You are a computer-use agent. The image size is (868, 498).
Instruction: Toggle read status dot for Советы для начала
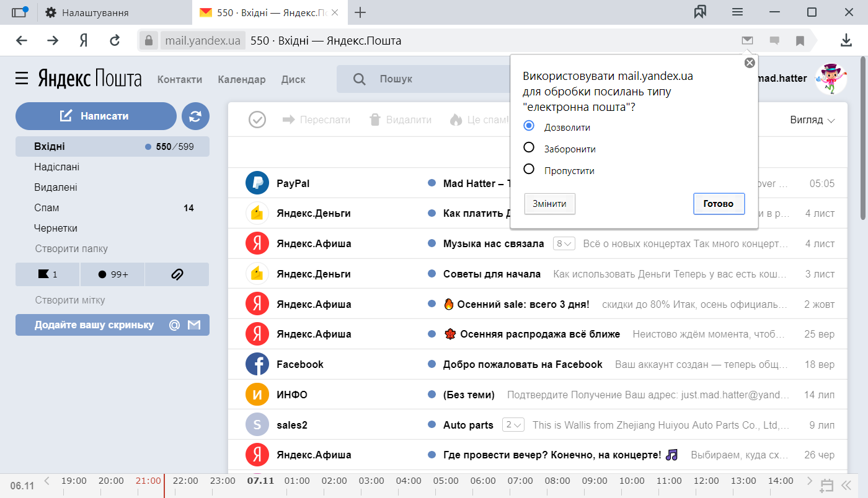pos(432,274)
